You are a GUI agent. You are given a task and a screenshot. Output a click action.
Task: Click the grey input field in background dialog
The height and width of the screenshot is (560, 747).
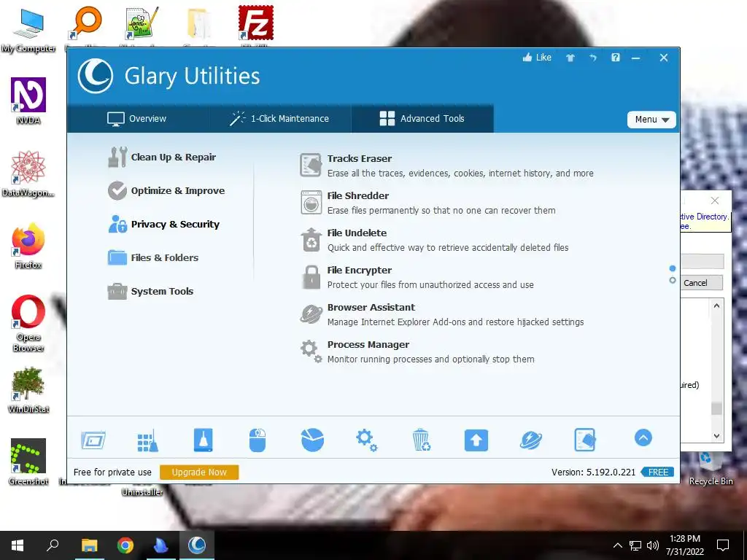coord(702,261)
